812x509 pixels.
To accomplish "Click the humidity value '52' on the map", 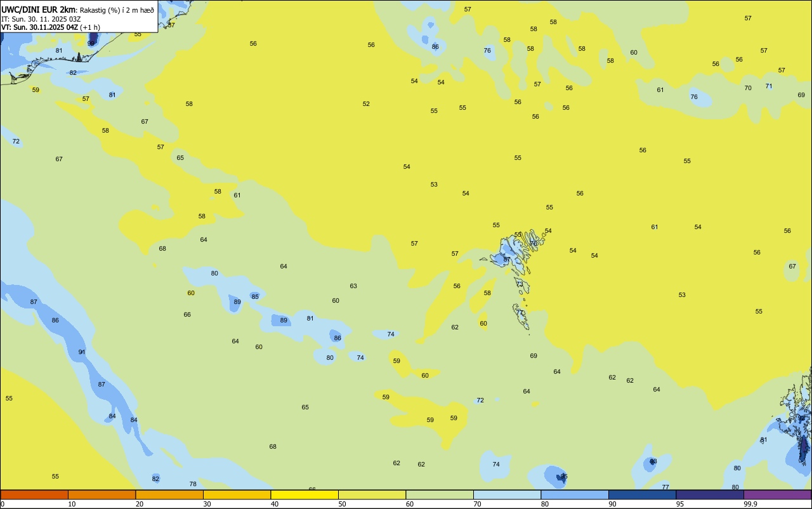I will coord(366,104).
